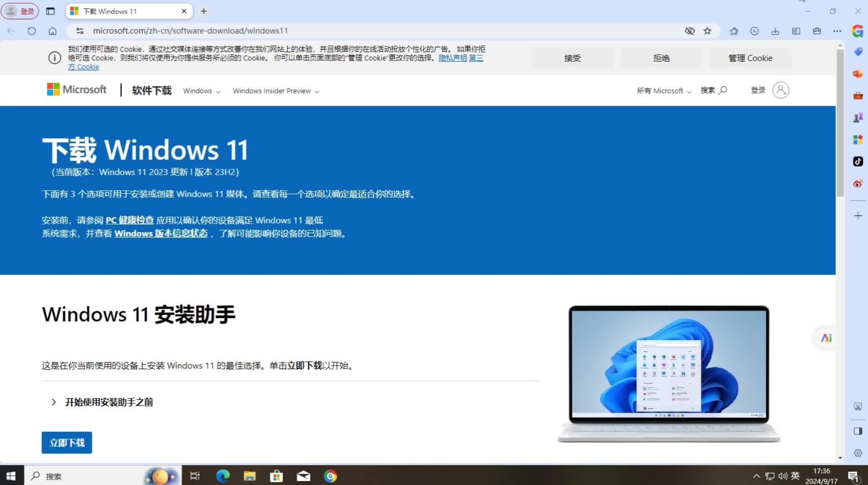Open the tools briefcase sidebar icon
Image resolution: width=868 pixels, height=485 pixels.
click(x=858, y=96)
